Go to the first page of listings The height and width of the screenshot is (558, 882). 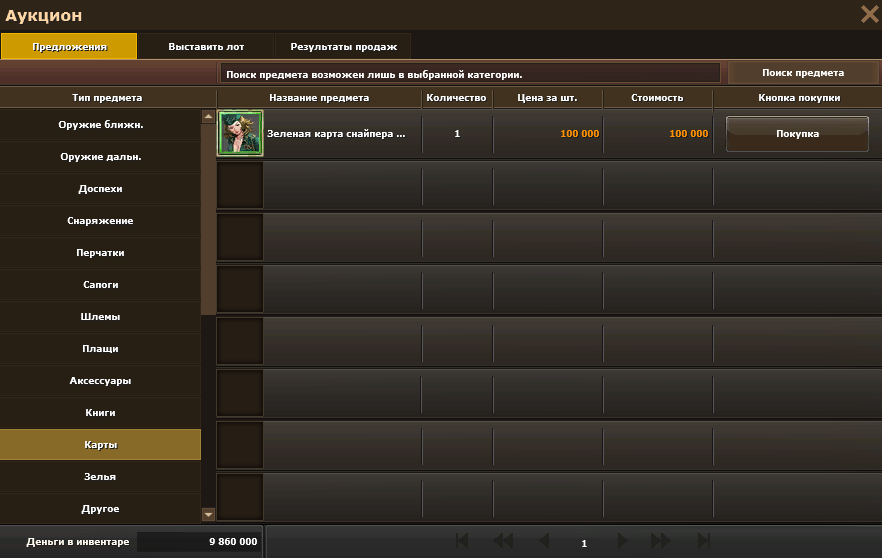(461, 541)
